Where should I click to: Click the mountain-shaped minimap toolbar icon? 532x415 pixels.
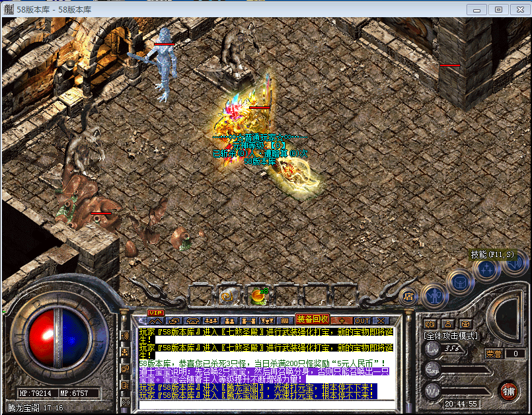coord(155,321)
